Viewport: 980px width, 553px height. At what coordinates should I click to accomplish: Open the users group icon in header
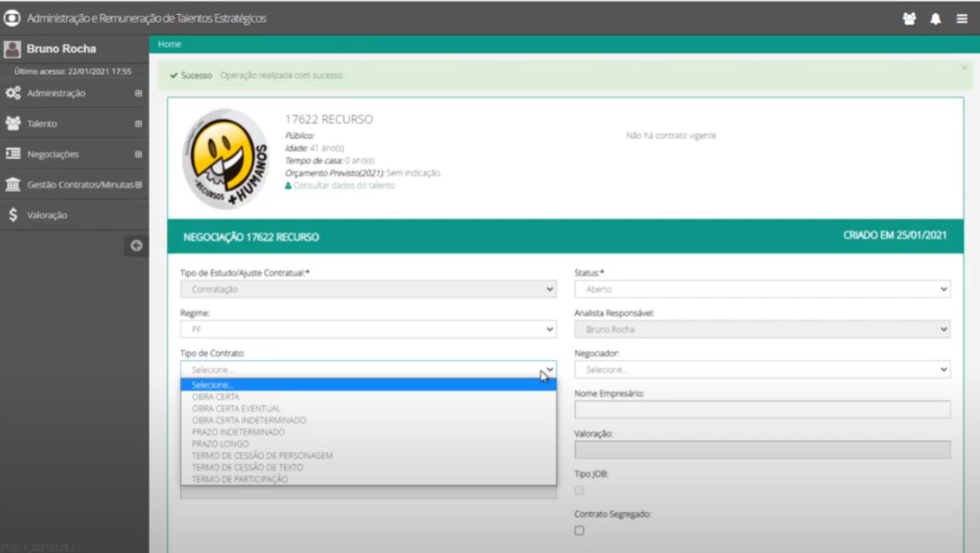point(910,19)
